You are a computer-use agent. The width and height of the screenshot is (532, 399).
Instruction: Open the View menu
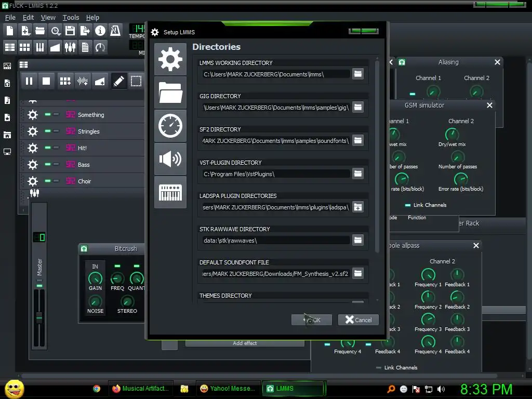pos(48,17)
